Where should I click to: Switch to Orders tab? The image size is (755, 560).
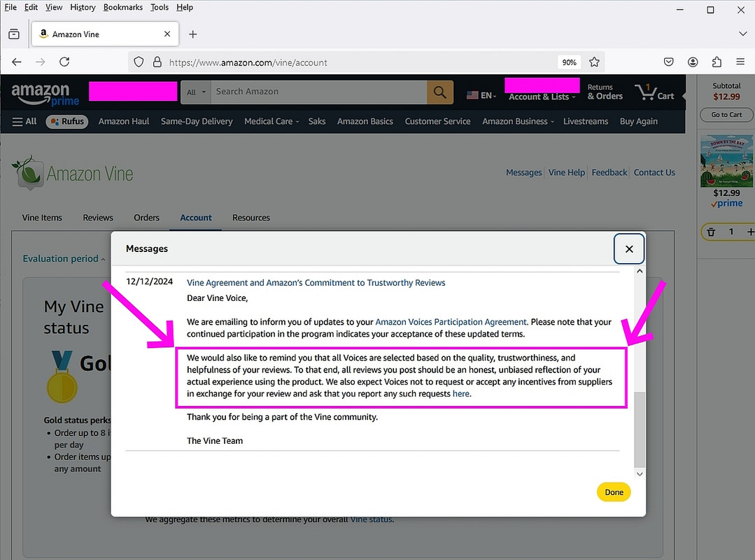[146, 218]
